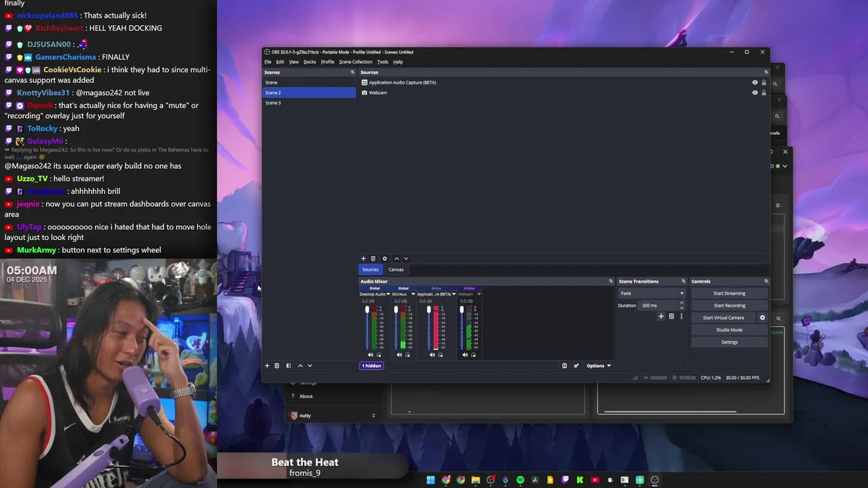Viewport: 868px width, 488px height.
Task: Open File Explorer from the taskbar
Action: tap(475, 480)
